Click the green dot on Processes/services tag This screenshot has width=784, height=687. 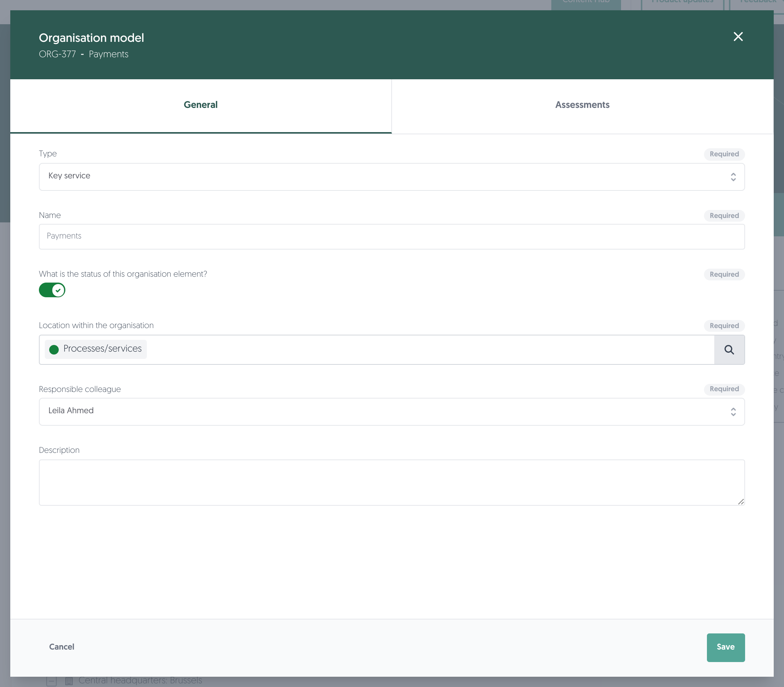click(54, 349)
